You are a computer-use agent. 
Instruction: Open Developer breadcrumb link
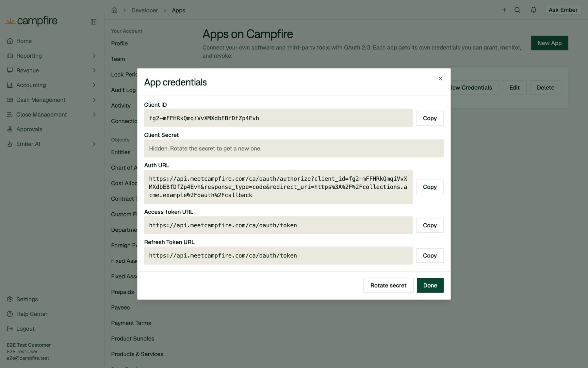tap(144, 10)
